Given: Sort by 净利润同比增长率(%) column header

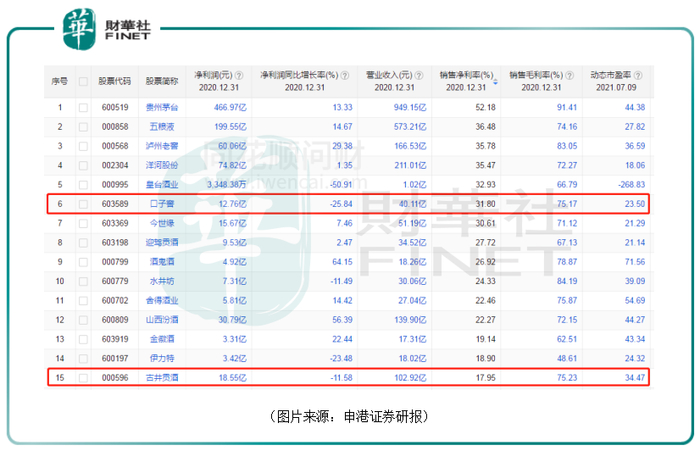Looking at the screenshot, I should [x=300, y=75].
